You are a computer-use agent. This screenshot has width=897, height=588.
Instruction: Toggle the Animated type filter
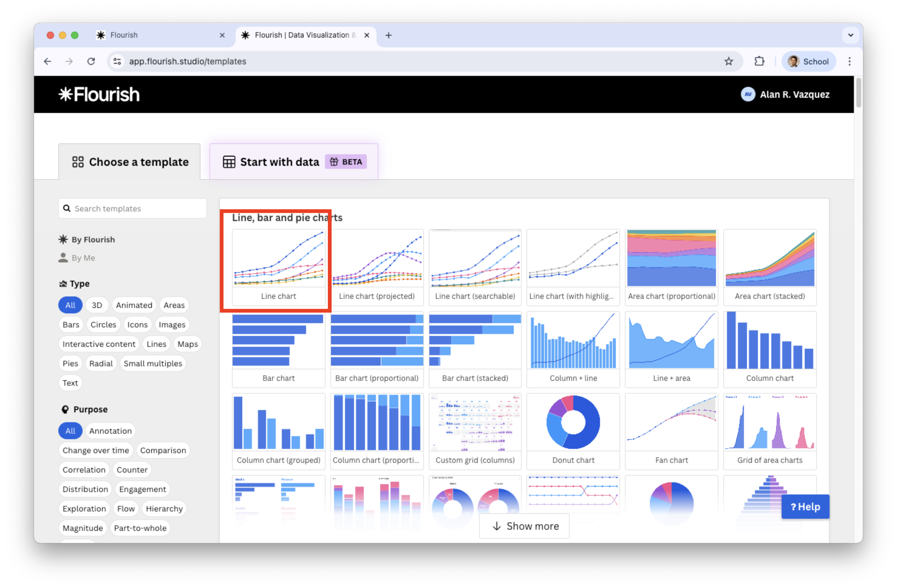click(134, 305)
